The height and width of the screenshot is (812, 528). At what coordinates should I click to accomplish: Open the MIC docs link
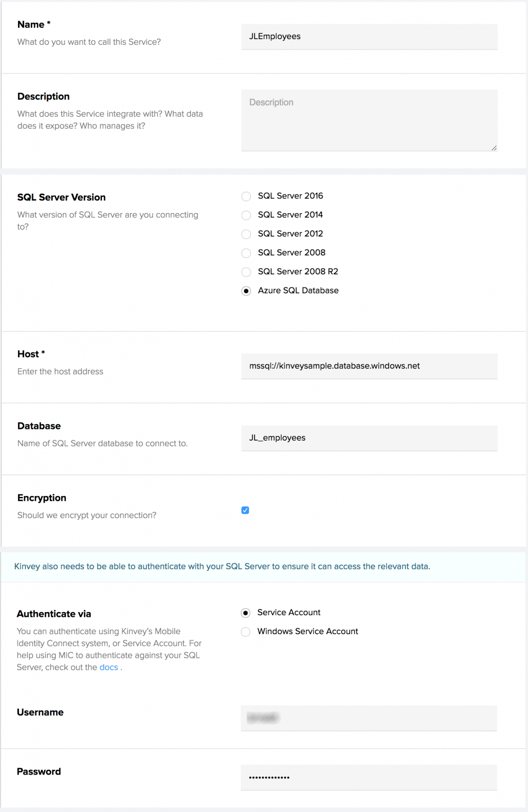(x=108, y=667)
